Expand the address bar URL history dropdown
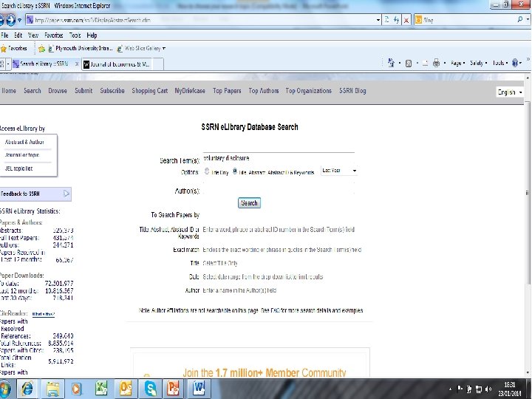The image size is (532, 399). 378,20
